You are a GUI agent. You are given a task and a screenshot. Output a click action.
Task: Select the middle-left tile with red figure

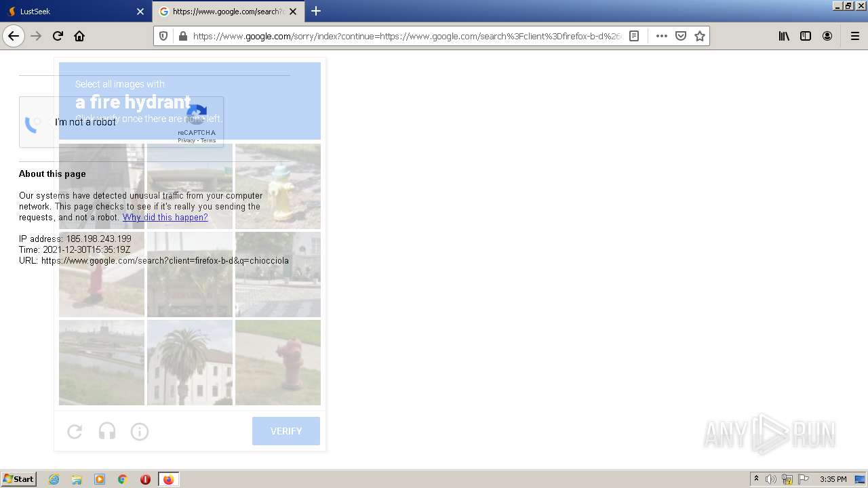[x=102, y=274]
